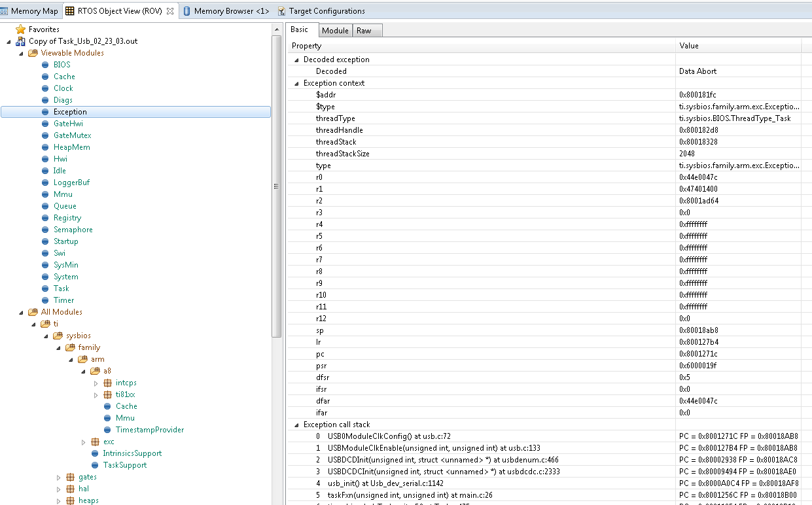This screenshot has width=812, height=505.
Task: Expand the gates tree node
Action: [58, 477]
